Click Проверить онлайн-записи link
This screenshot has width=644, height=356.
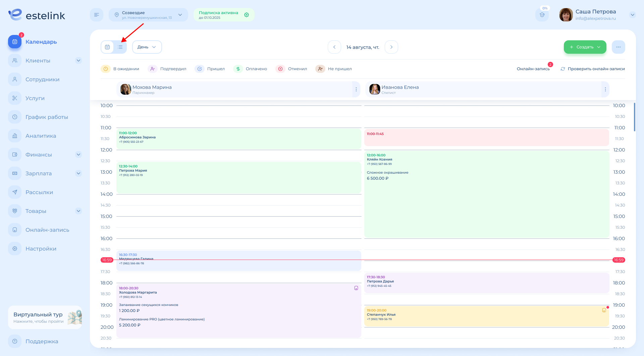pyautogui.click(x=593, y=69)
